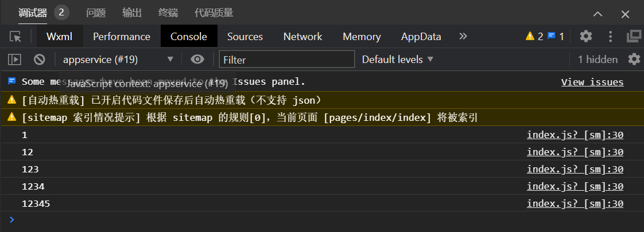Open the Network tab
The width and height of the screenshot is (644, 232).
tap(302, 37)
